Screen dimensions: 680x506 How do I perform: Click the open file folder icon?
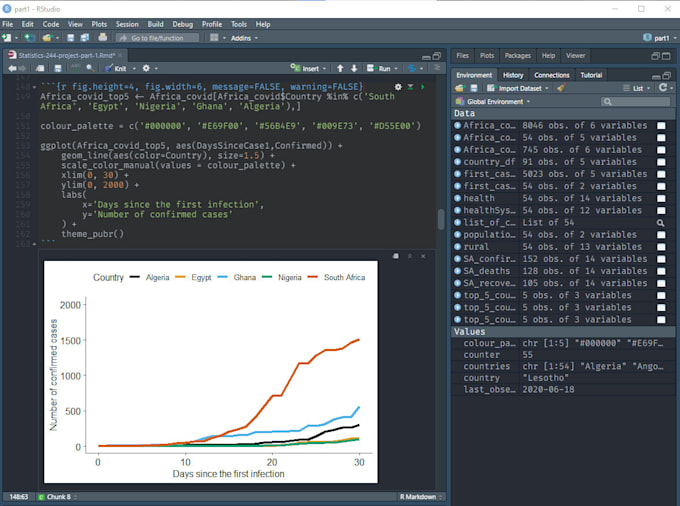pyautogui.click(x=47, y=38)
